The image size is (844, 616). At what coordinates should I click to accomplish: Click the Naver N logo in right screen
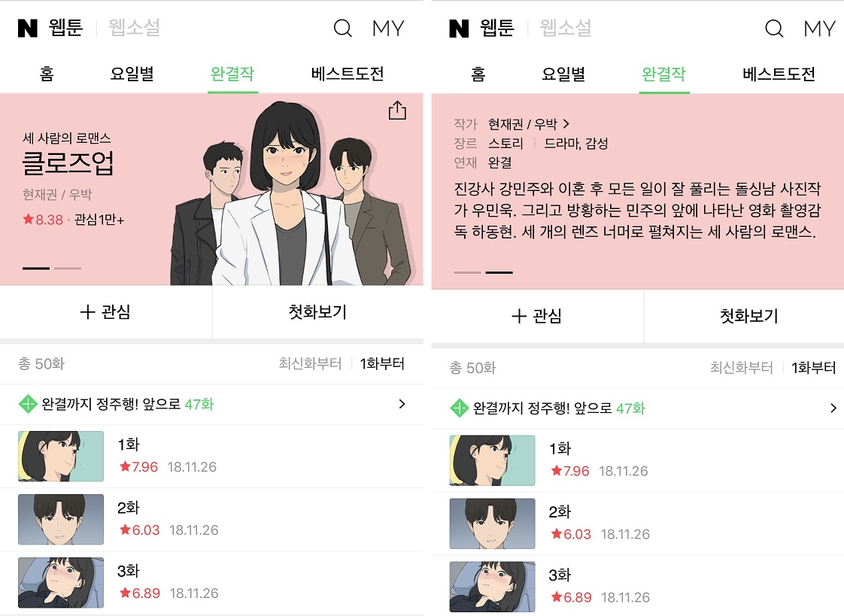coord(459,28)
